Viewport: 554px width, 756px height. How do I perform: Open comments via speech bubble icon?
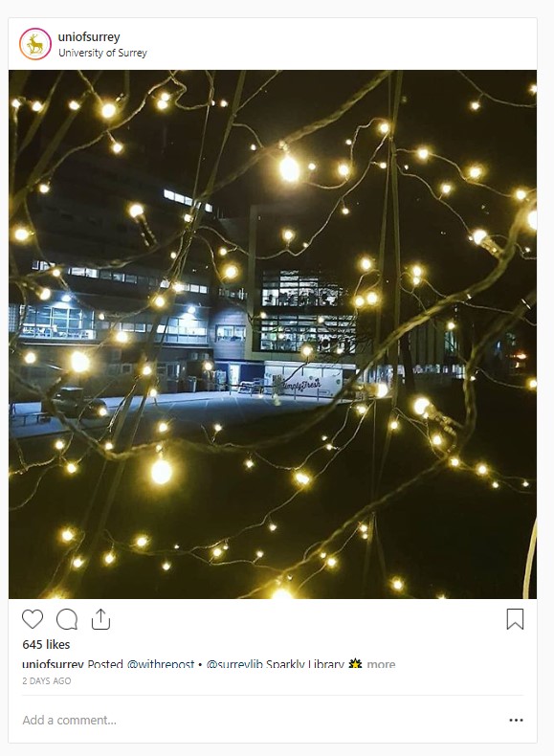tap(67, 619)
